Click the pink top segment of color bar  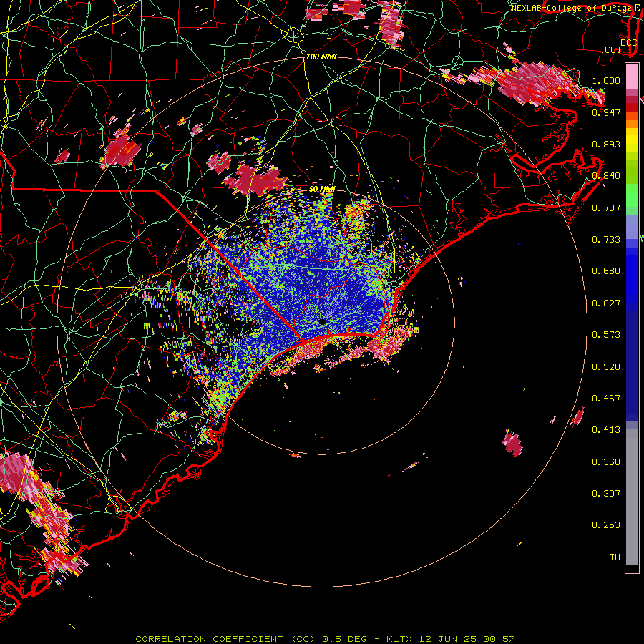click(632, 76)
